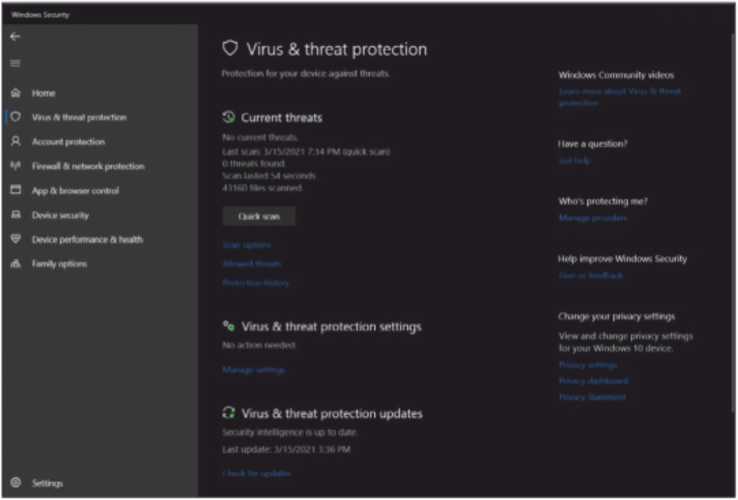
Task: Click the "Windows Security" window title
Action: coord(40,15)
